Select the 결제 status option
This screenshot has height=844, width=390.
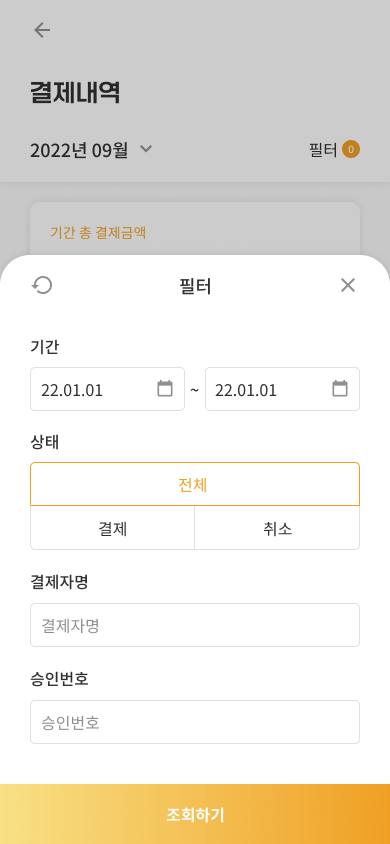click(x=112, y=528)
